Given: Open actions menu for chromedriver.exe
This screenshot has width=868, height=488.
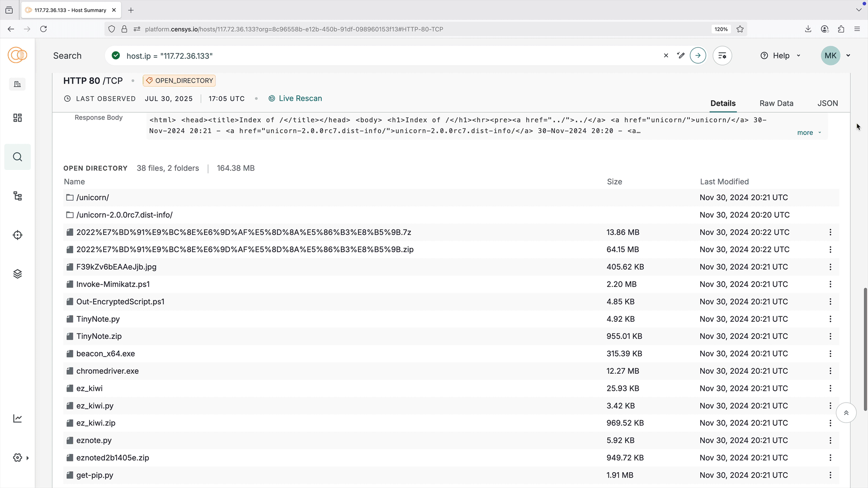Looking at the screenshot, I should click(830, 371).
